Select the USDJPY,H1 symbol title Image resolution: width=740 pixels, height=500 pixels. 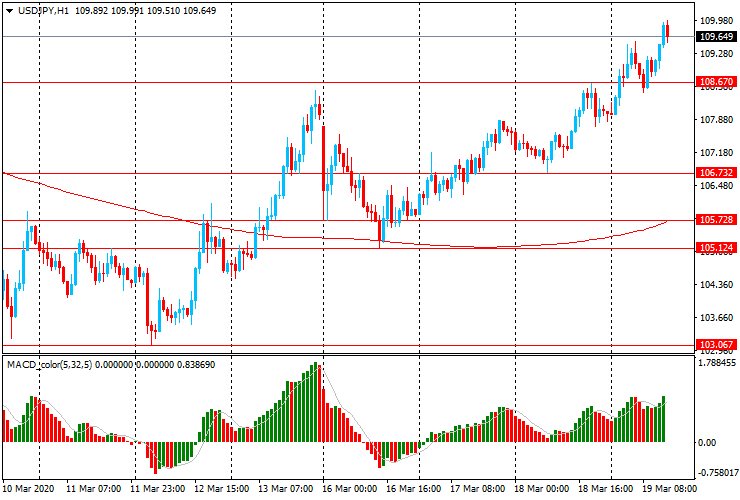[x=43, y=10]
